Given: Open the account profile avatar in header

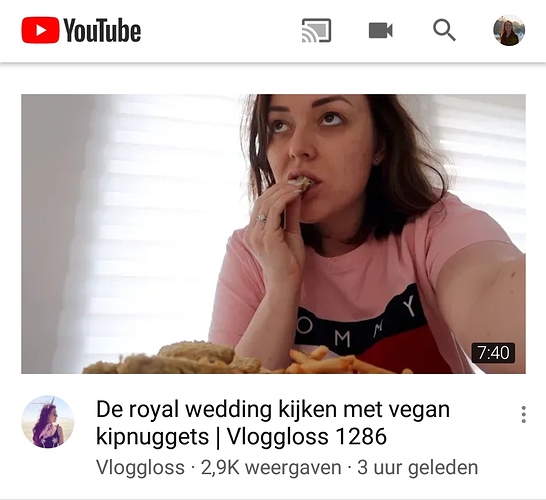Looking at the screenshot, I should coord(509,30).
